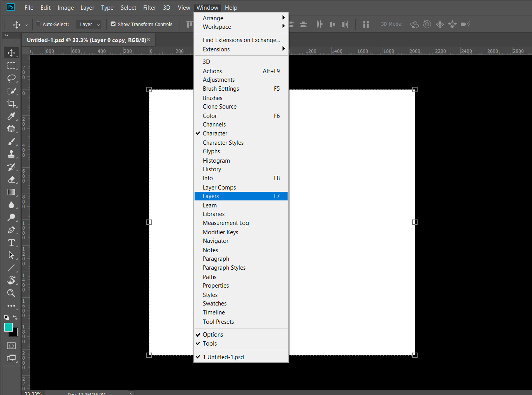Select the Move tool
Viewport: 532px width, 395px height.
click(x=11, y=53)
